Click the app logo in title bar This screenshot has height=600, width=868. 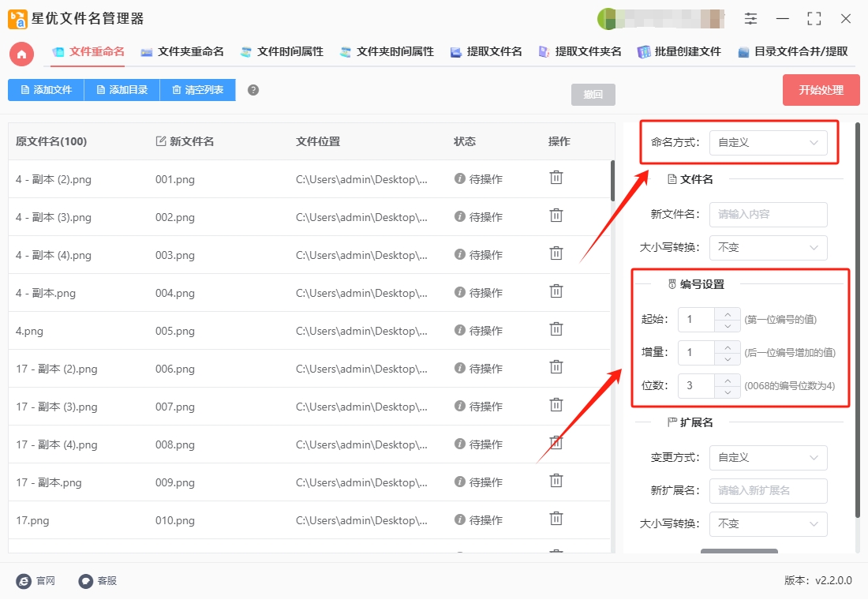[x=17, y=19]
